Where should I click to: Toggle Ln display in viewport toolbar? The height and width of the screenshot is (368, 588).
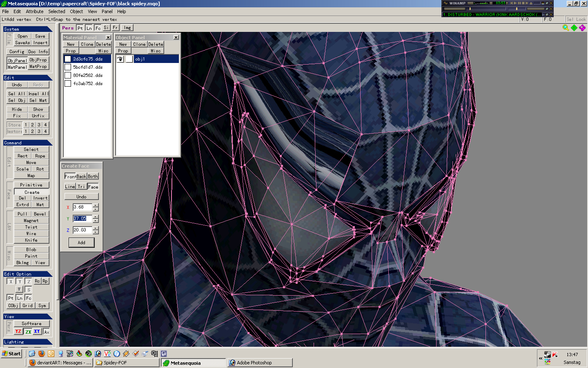pos(89,28)
